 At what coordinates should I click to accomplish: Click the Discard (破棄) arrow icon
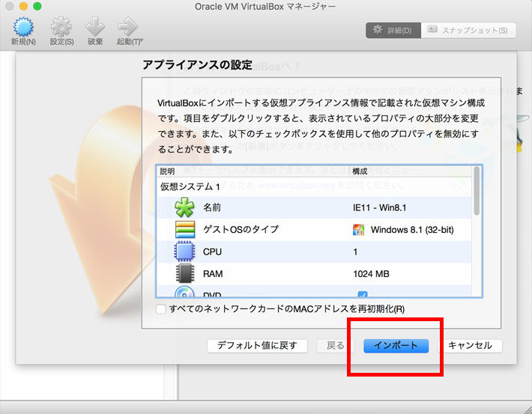(x=96, y=27)
